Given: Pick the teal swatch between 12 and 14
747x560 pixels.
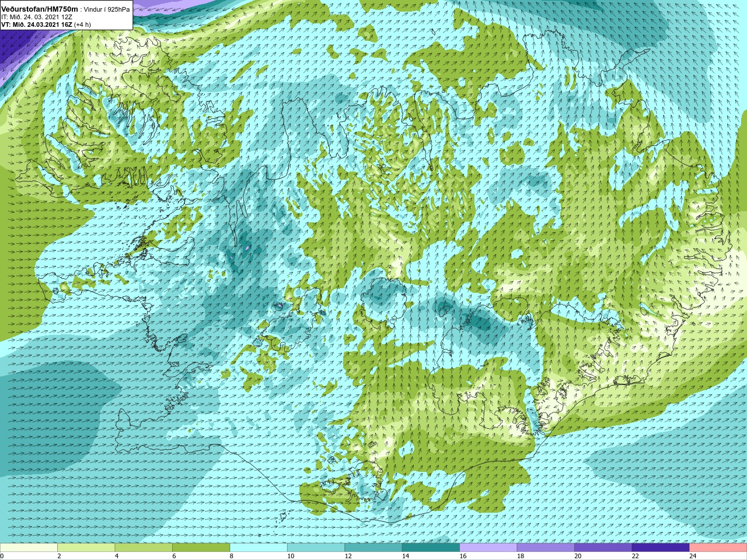Looking at the screenshot, I should tap(373, 548).
